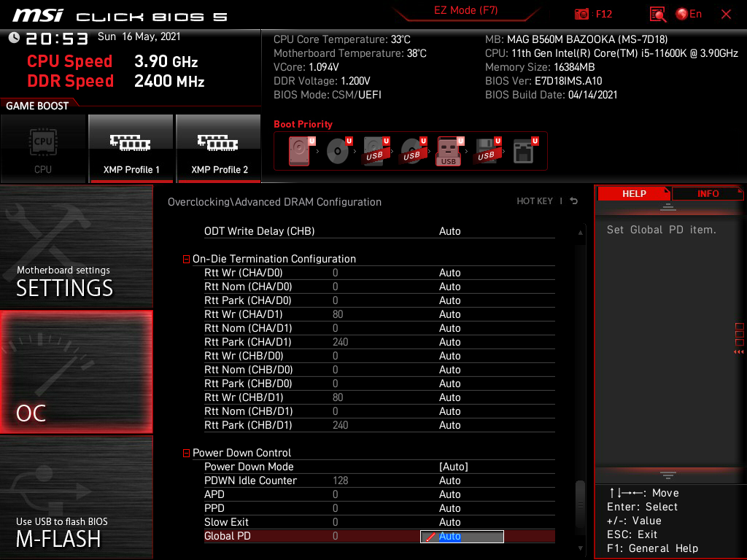Click the Global PD label
Image resolution: width=747 pixels, height=560 pixels.
pyautogui.click(x=228, y=536)
